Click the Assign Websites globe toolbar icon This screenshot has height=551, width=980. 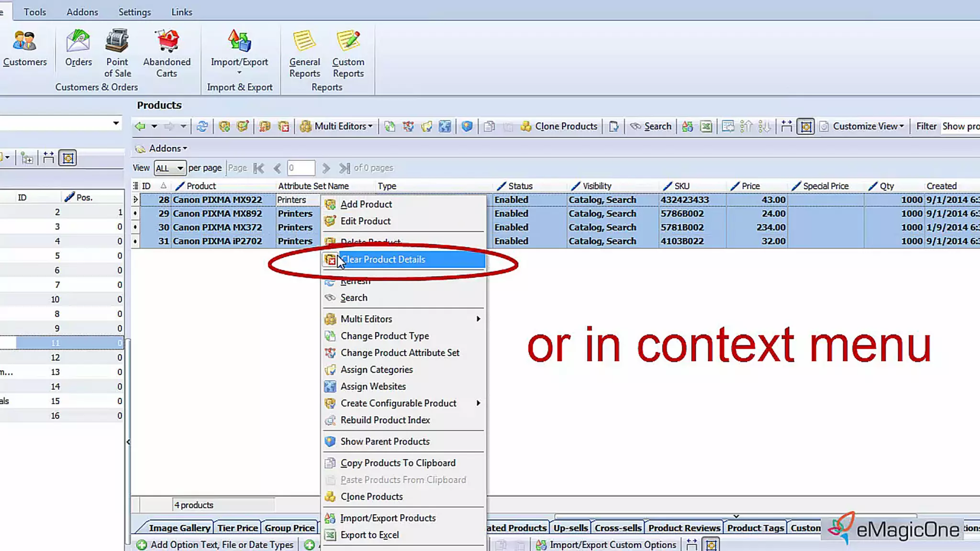point(445,126)
